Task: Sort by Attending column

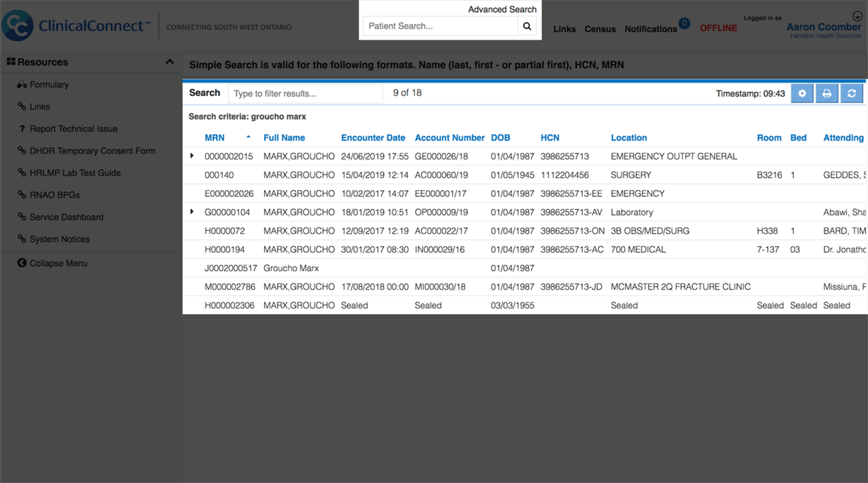Action: point(843,138)
